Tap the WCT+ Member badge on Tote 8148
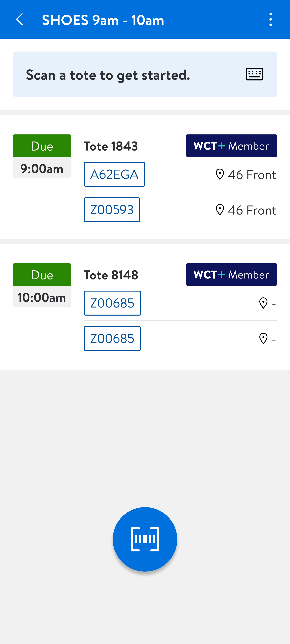 pyautogui.click(x=231, y=275)
